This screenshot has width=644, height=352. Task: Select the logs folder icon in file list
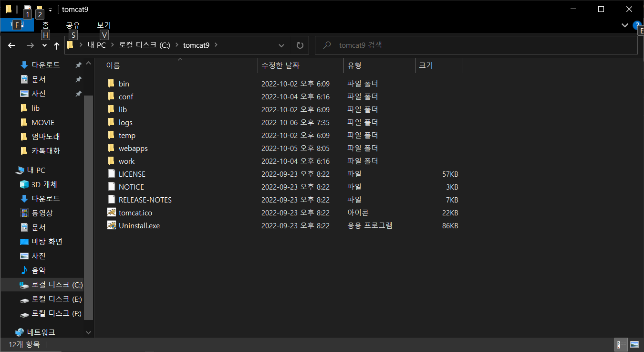(111, 122)
